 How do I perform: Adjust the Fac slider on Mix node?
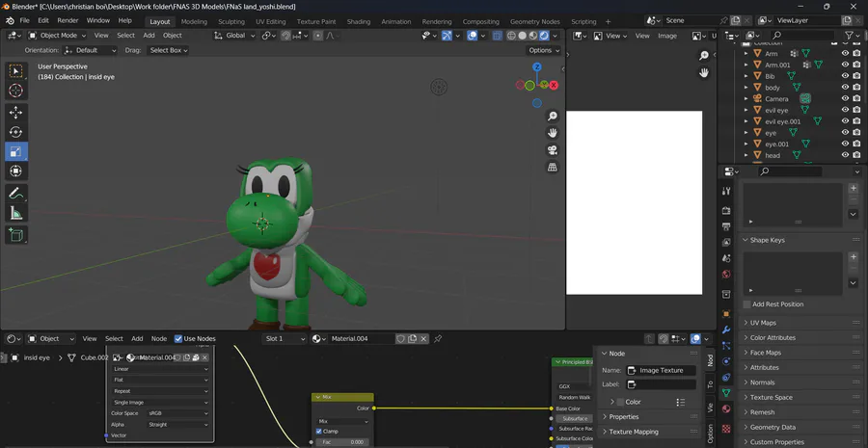coord(342,442)
